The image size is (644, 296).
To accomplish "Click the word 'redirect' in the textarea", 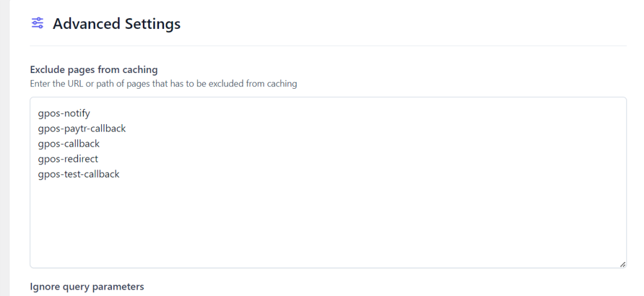I will point(80,159).
